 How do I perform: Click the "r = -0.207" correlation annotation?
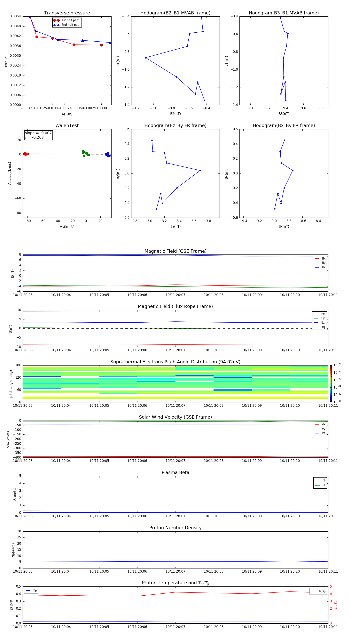tap(35, 137)
